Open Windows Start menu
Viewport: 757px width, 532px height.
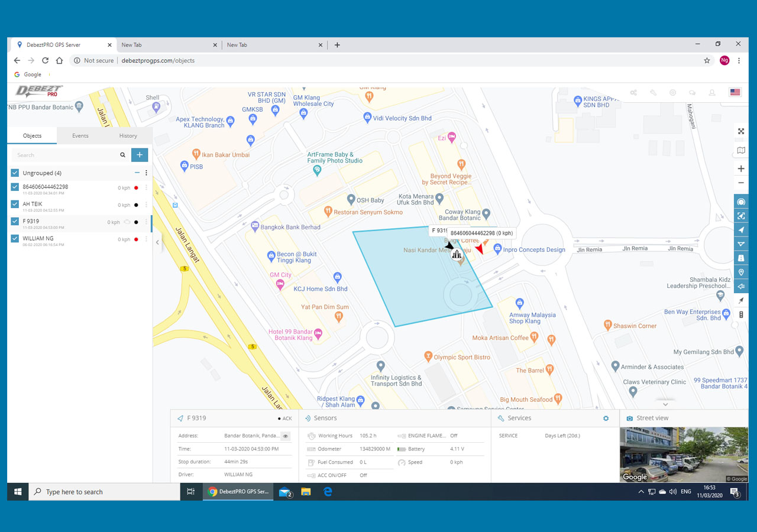click(x=18, y=492)
